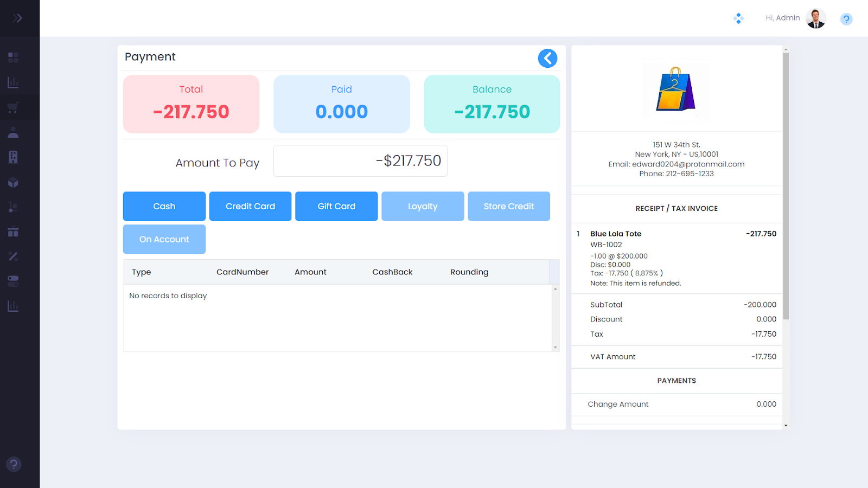This screenshot has height=488, width=868.
Task: Click the Amount column header
Action: coord(310,272)
